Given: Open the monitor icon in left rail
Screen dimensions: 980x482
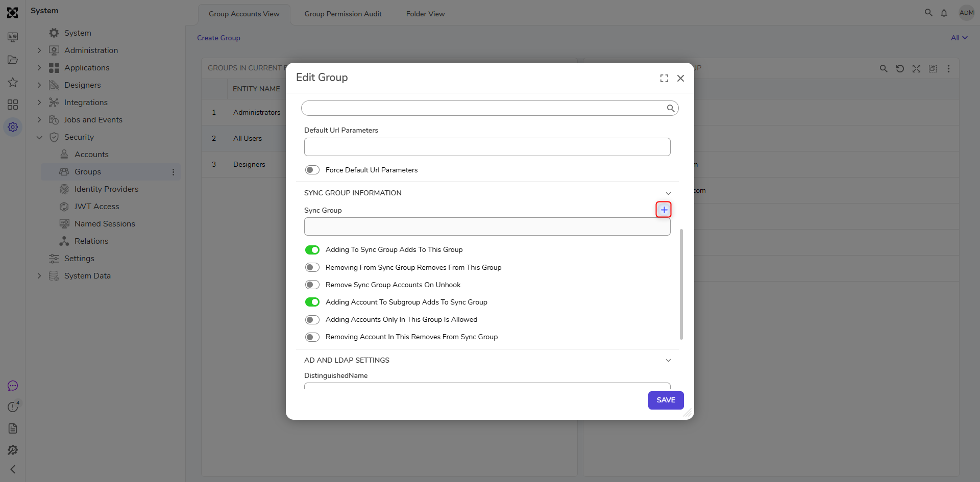Looking at the screenshot, I should pos(13,37).
